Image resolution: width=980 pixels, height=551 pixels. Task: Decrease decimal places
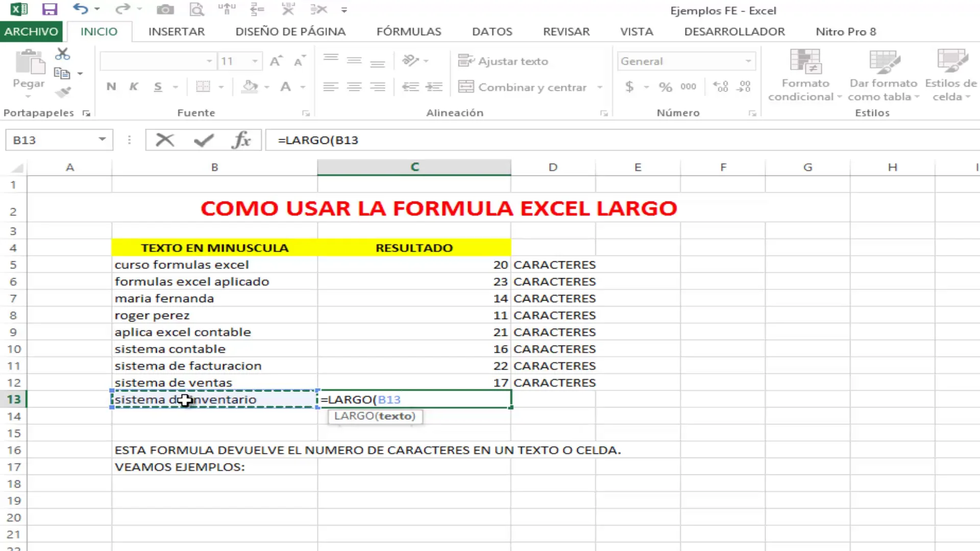[x=745, y=87]
